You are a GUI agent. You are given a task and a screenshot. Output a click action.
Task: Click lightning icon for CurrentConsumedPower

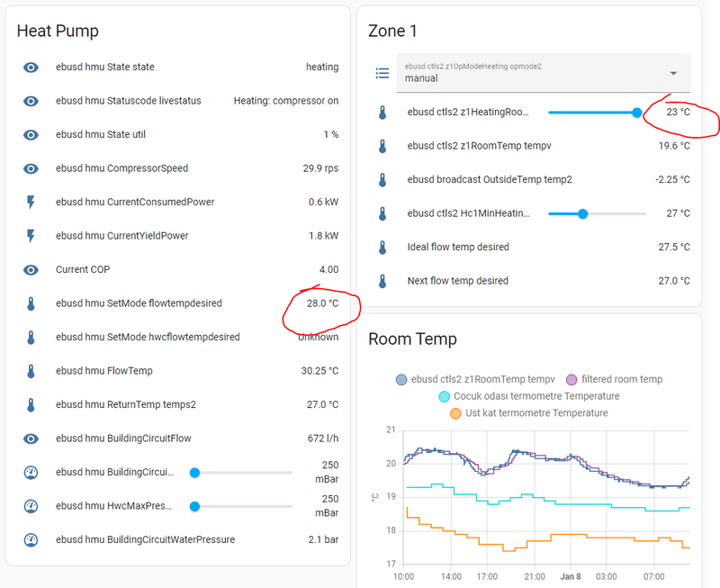[31, 202]
